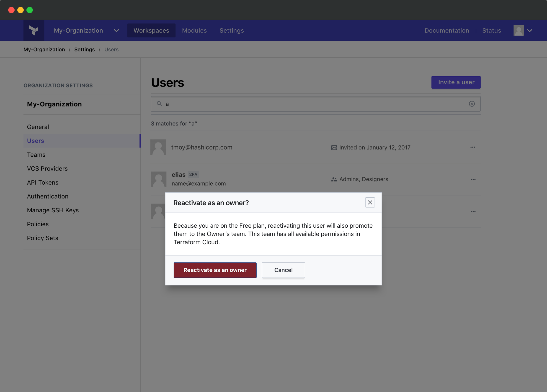Open actions menu for elias

point(473,180)
